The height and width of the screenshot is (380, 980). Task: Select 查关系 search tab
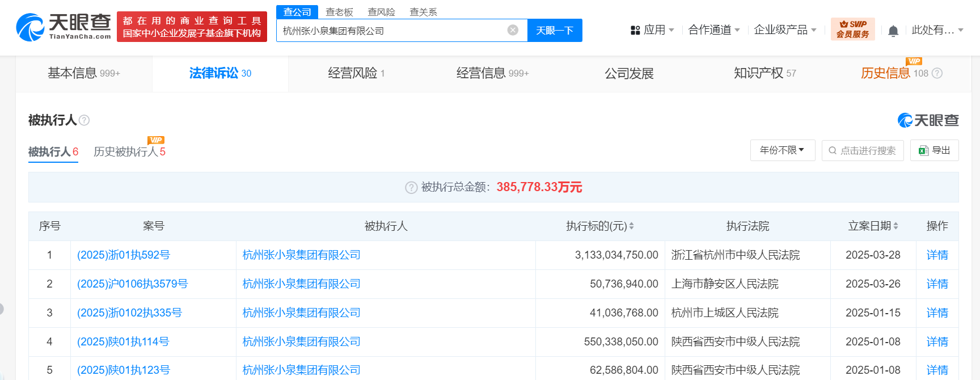423,12
